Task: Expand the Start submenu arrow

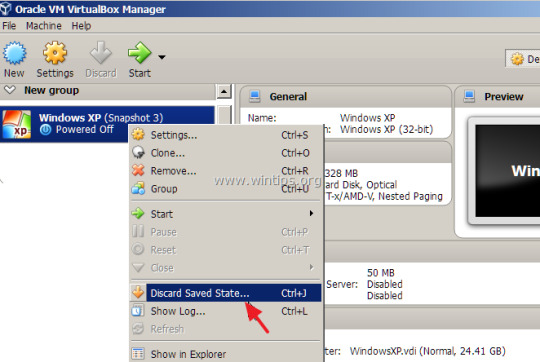Action: (311, 214)
